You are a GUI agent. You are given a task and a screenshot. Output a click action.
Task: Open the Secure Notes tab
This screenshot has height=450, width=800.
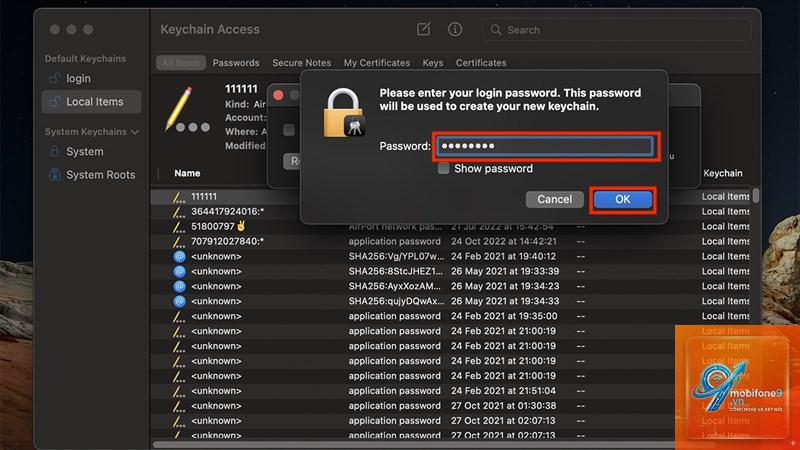pyautogui.click(x=302, y=63)
